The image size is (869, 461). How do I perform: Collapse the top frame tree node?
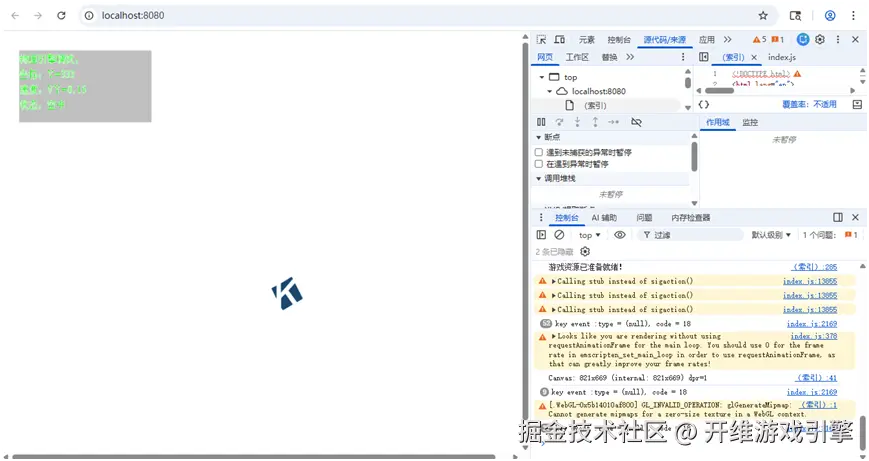(541, 78)
